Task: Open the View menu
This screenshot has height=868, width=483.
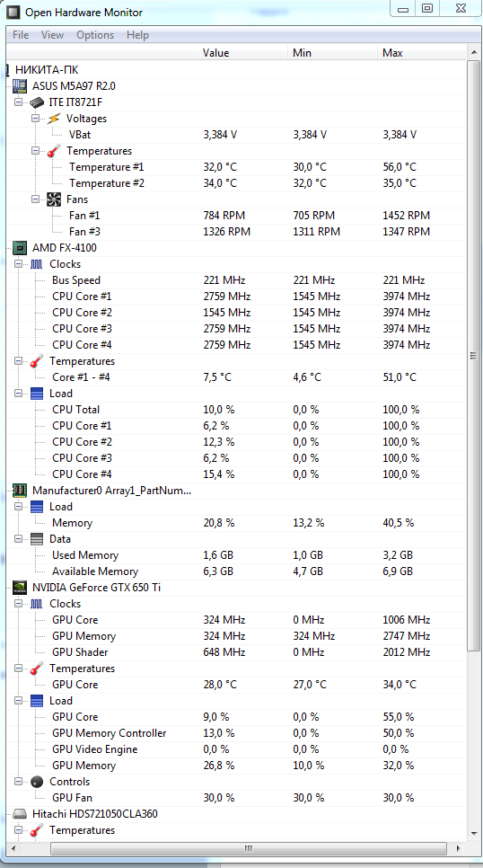Action: (52, 35)
